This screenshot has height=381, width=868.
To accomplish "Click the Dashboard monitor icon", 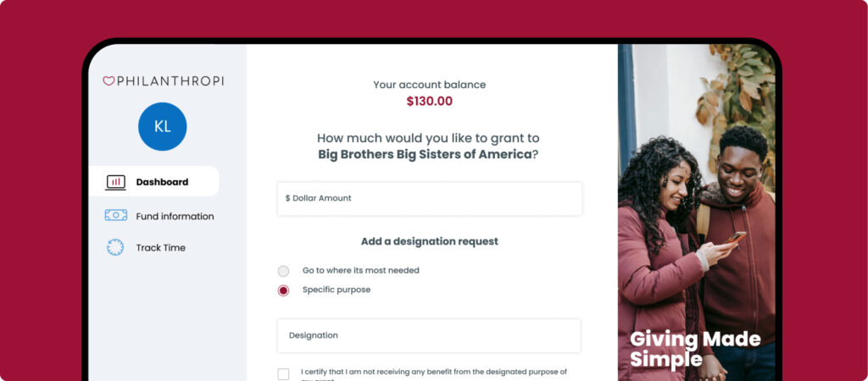I will 115,182.
